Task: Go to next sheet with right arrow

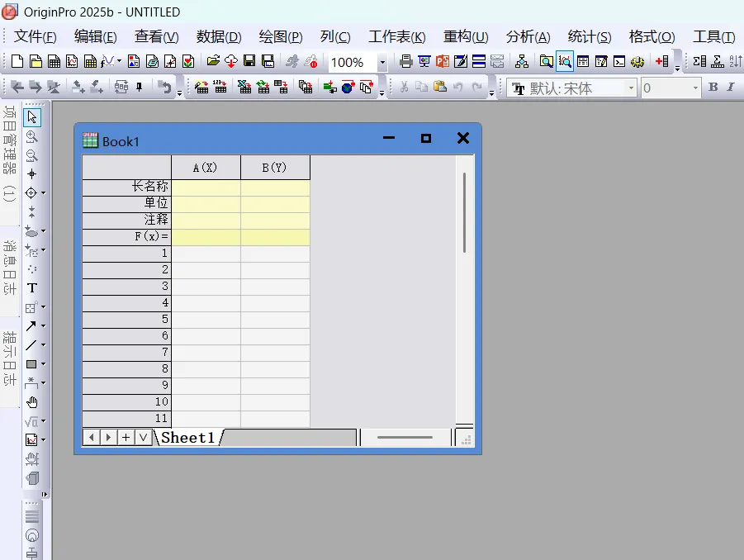Action: 109,437
